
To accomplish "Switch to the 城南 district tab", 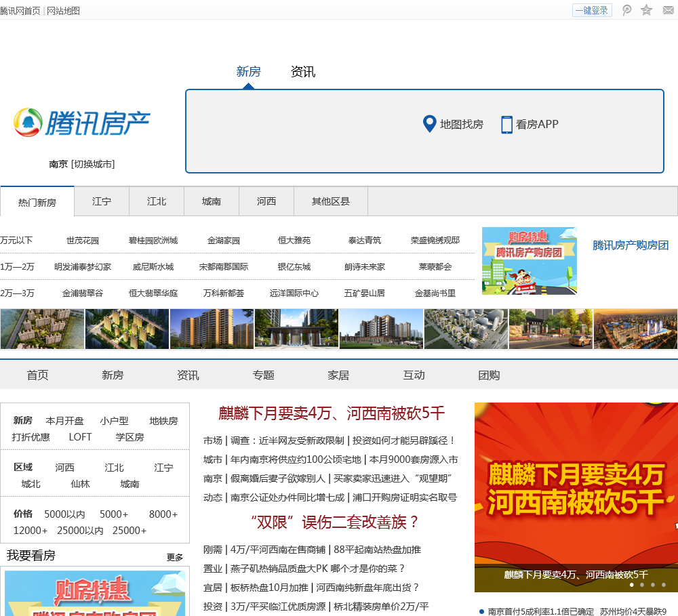I will (x=212, y=201).
